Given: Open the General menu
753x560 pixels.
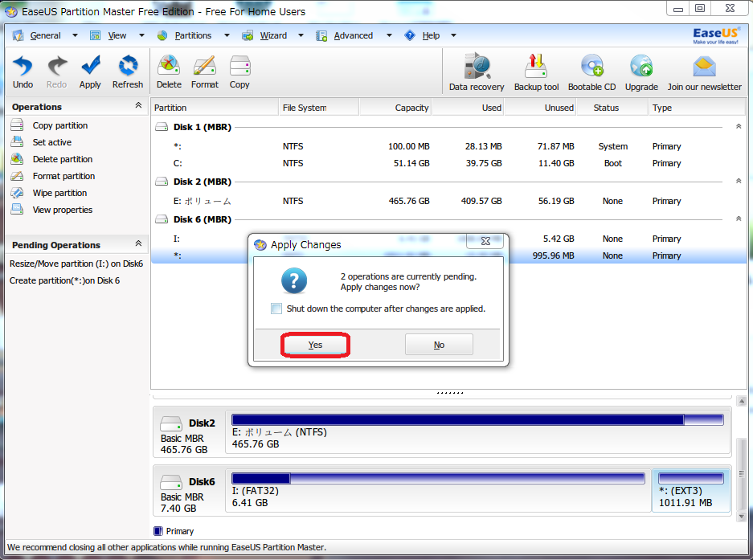Looking at the screenshot, I should pyautogui.click(x=45, y=35).
